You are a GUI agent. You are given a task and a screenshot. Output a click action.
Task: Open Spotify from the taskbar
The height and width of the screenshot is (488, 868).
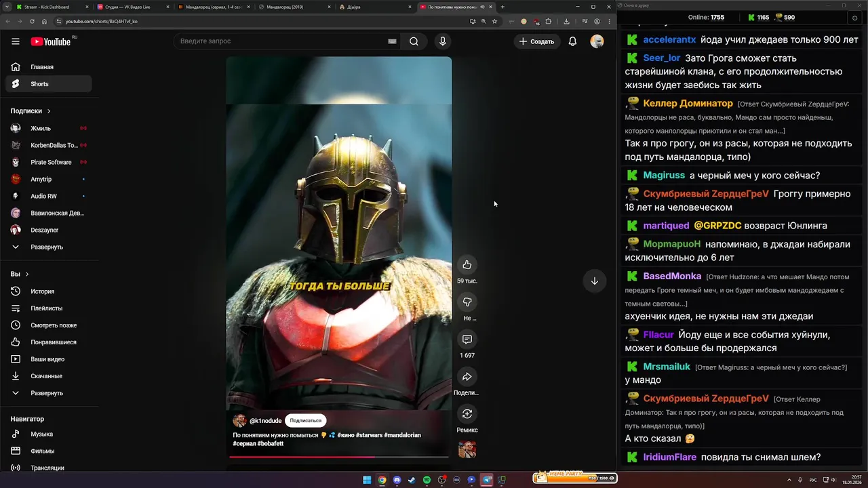point(427,480)
